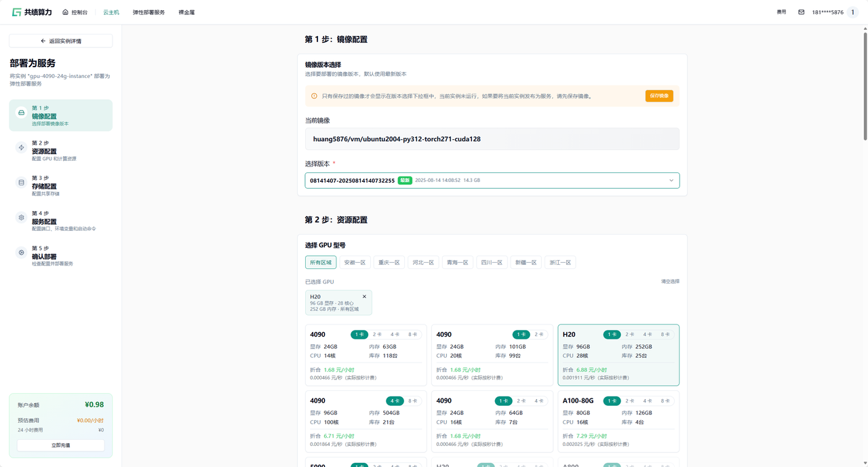The height and width of the screenshot is (467, 868).
Task: Open 弹性部署服务 in top navigation
Action: click(x=149, y=12)
